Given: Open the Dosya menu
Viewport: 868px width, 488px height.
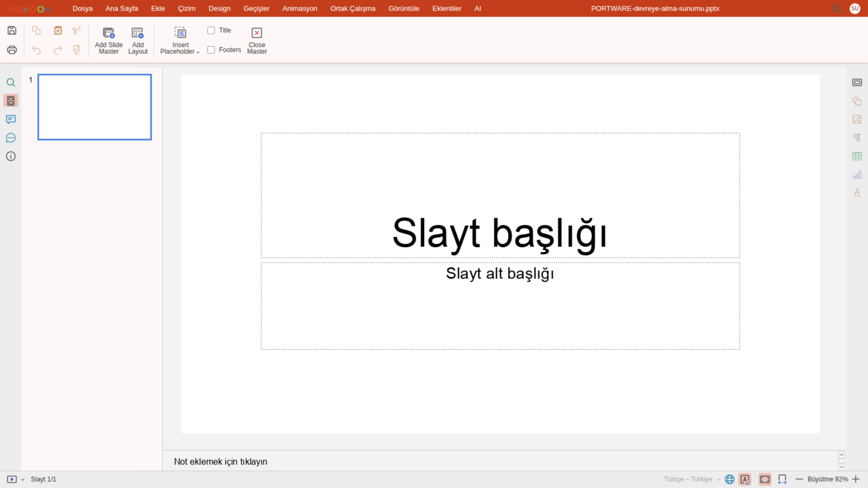Looking at the screenshot, I should click(82, 8).
